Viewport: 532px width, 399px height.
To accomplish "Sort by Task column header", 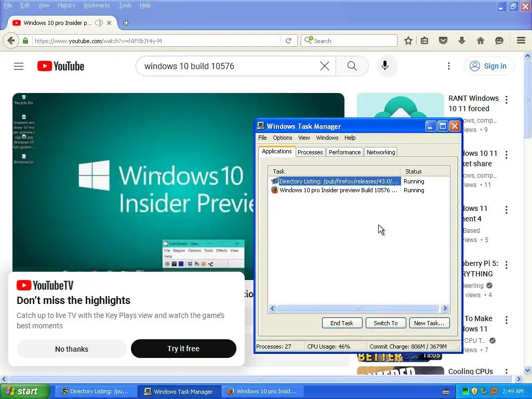I will (x=335, y=171).
